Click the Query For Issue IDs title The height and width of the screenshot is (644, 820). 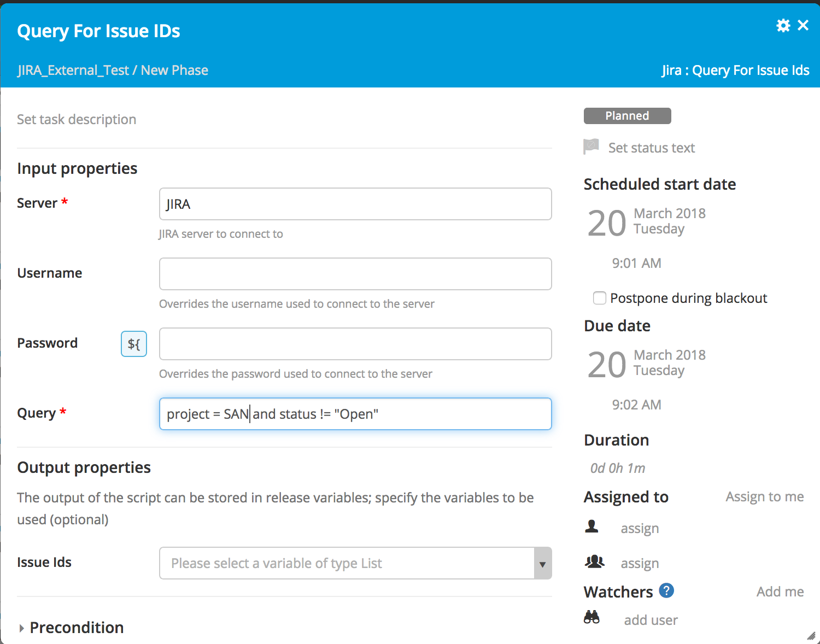(x=98, y=31)
